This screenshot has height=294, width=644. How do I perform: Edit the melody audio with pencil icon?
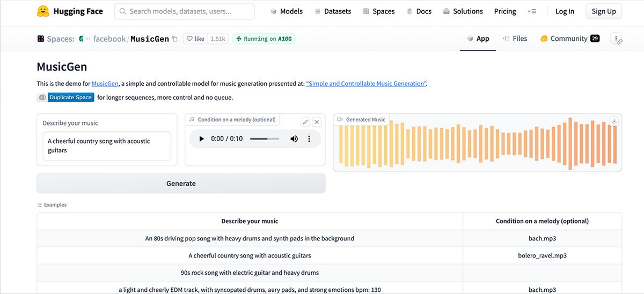305,122
